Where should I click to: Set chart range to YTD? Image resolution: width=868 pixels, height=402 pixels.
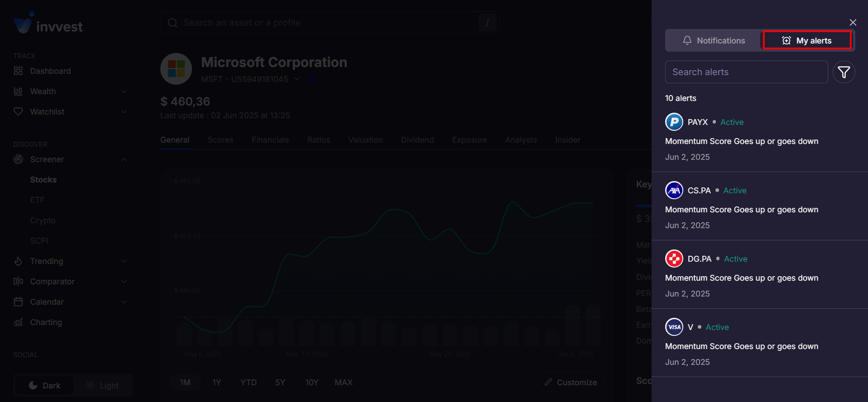coord(249,383)
